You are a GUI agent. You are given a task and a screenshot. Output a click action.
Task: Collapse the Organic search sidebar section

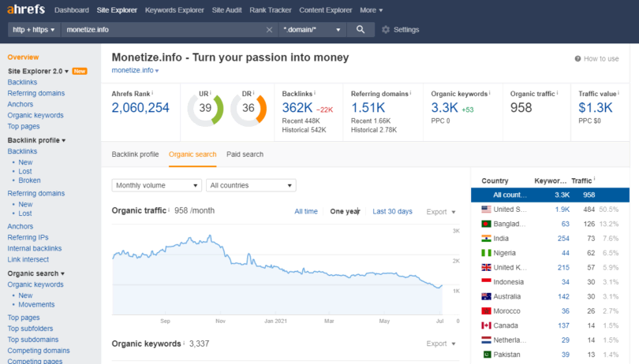pyautogui.click(x=35, y=273)
